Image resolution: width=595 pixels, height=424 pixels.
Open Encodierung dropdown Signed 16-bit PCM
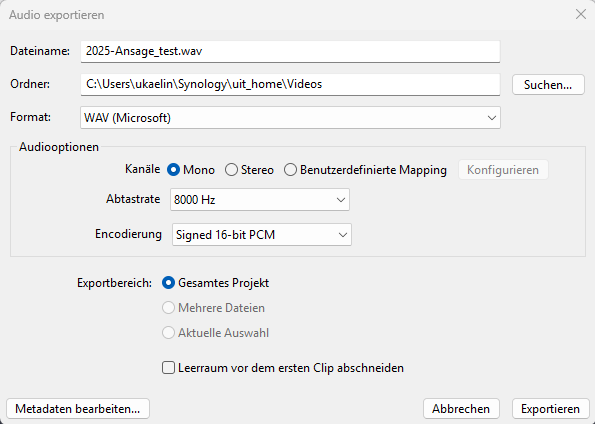coord(262,235)
